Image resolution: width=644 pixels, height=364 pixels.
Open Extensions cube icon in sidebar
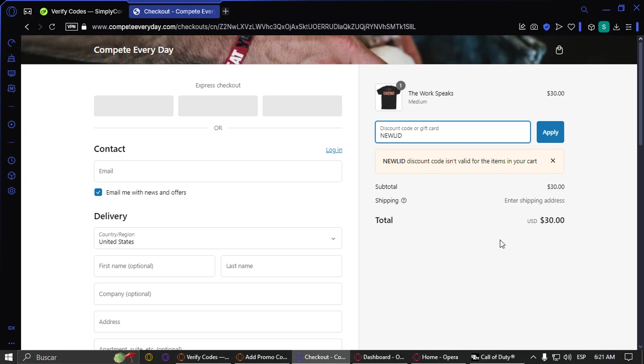point(12,176)
